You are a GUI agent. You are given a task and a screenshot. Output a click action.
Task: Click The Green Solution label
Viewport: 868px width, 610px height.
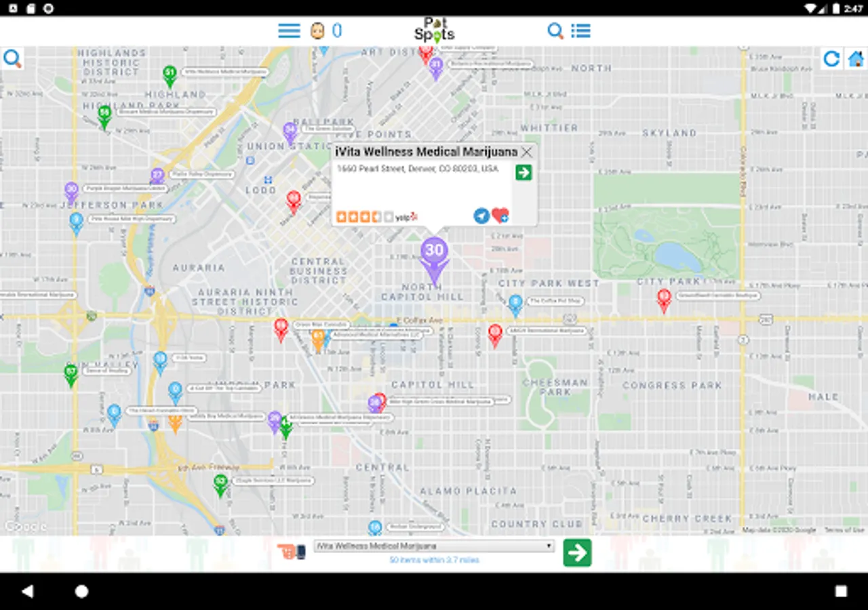(327, 128)
